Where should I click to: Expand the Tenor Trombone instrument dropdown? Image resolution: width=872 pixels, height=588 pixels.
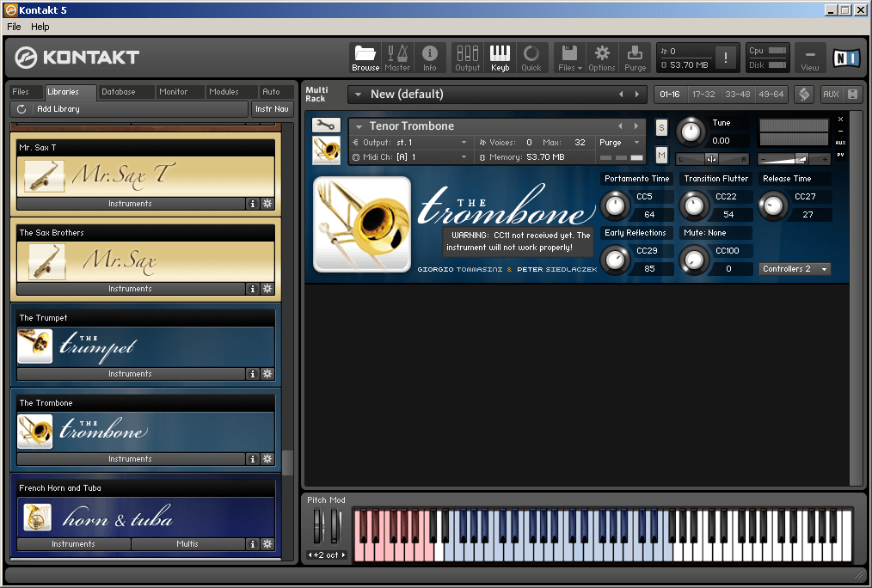tap(359, 126)
